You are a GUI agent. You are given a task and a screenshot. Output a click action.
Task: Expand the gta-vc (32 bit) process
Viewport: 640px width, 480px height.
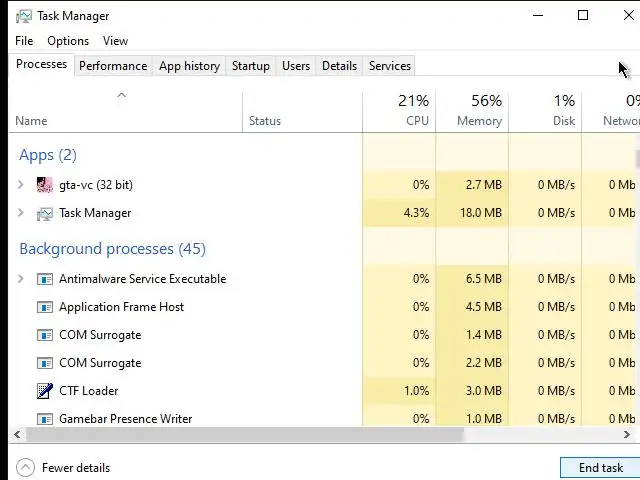[21, 185]
